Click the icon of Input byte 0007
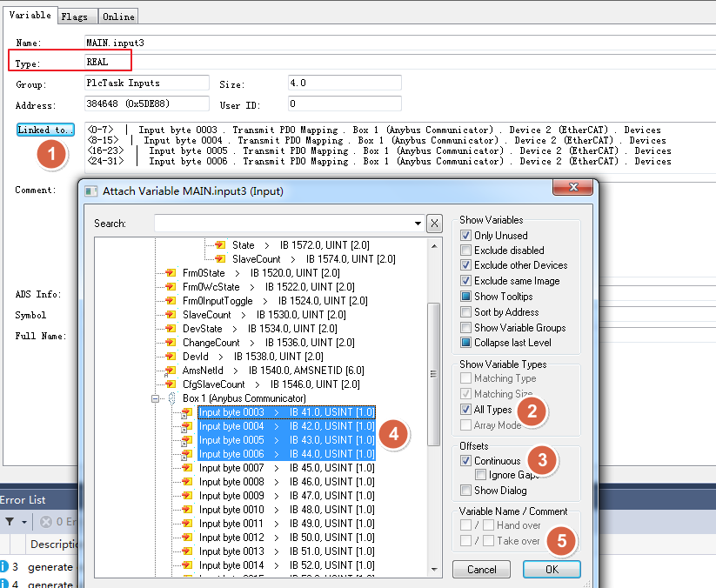 coord(187,468)
